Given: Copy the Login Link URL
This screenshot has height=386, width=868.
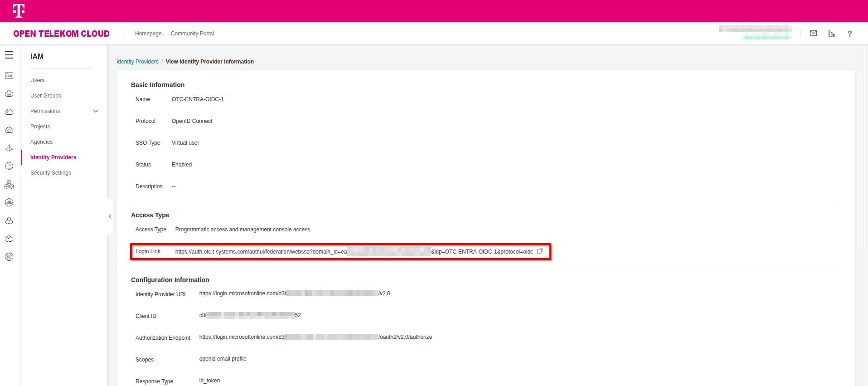Looking at the screenshot, I should pos(539,251).
